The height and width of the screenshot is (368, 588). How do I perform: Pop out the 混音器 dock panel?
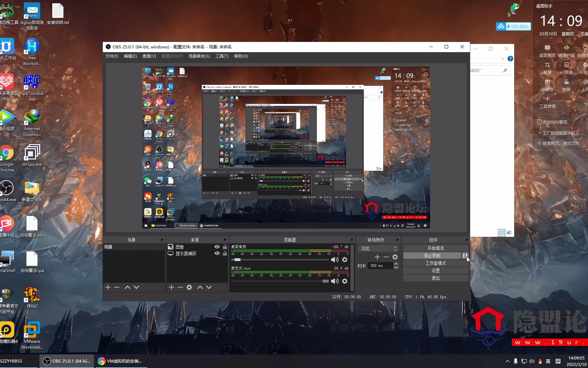pos(352,240)
